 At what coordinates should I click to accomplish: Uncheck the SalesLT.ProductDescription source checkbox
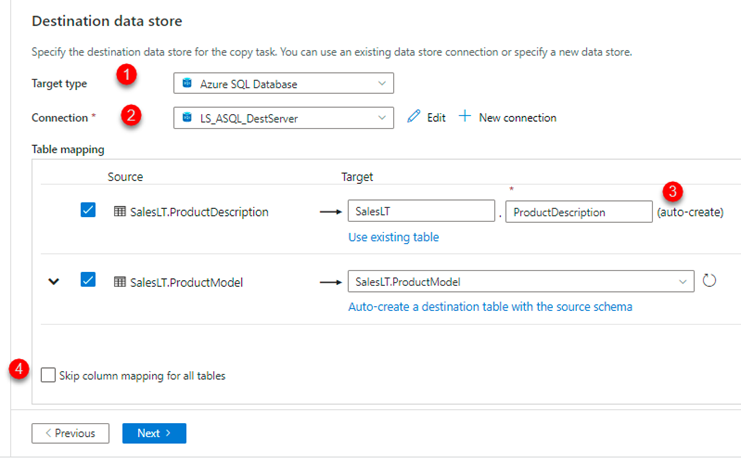[88, 210]
